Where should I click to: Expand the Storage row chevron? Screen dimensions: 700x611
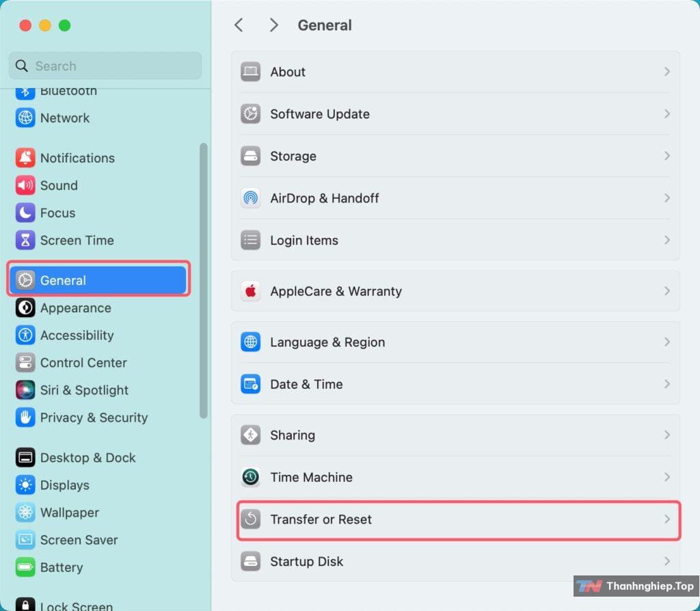667,156
